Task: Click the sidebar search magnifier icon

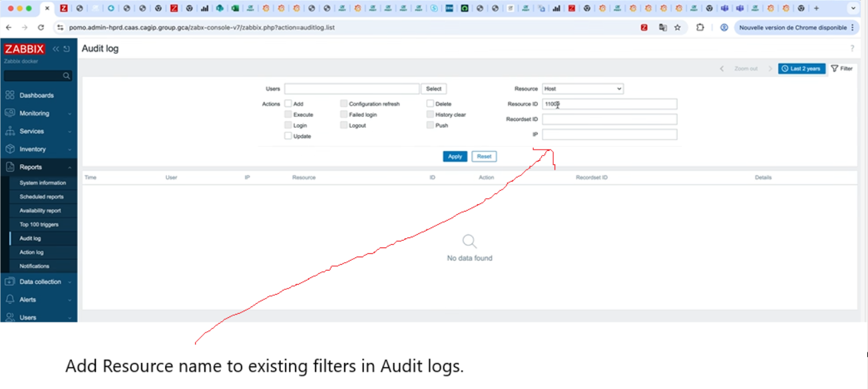Action: point(67,76)
